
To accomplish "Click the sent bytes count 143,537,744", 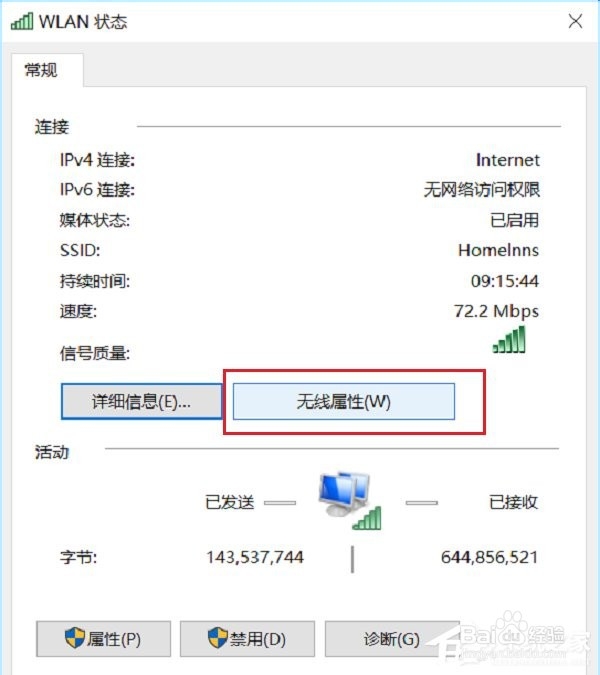I will tap(255, 557).
